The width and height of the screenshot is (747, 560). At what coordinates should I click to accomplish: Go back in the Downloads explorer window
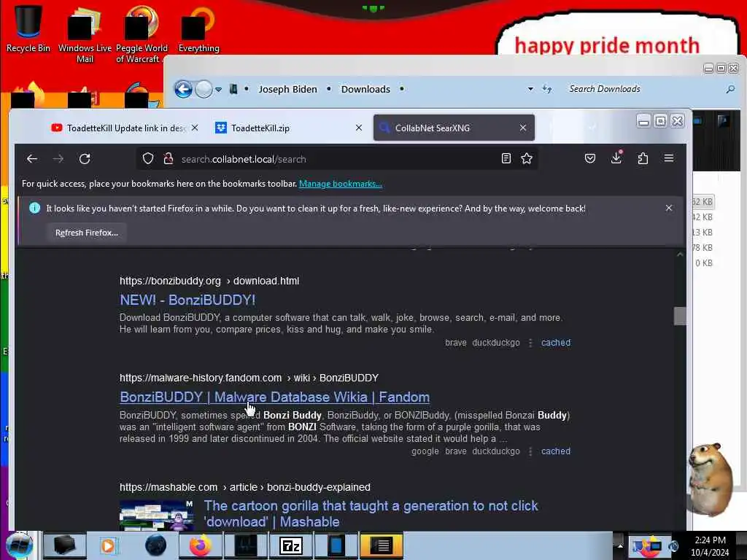point(183,89)
